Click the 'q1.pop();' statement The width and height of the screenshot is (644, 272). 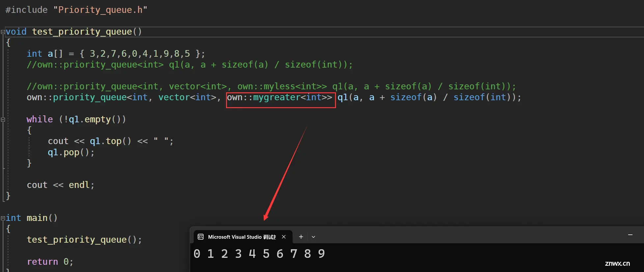pos(71,152)
